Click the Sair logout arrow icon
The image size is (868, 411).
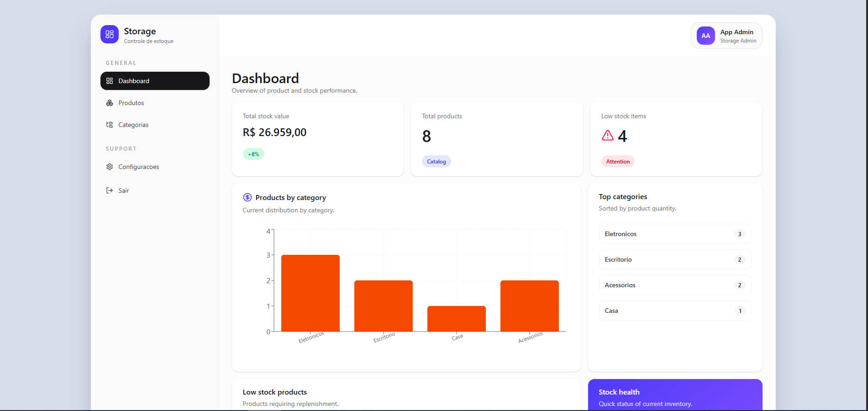(110, 190)
